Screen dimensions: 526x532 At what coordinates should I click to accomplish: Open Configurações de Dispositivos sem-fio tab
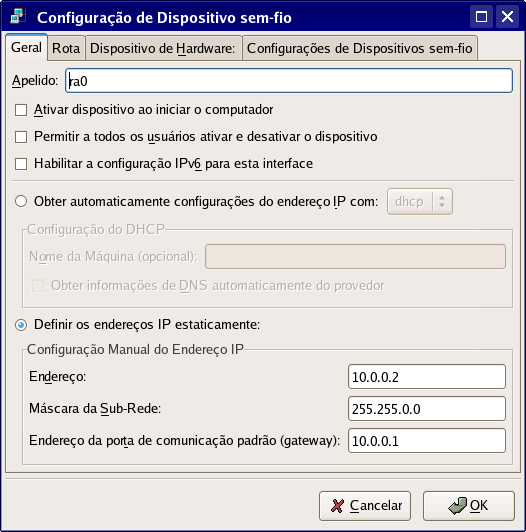pyautogui.click(x=360, y=48)
